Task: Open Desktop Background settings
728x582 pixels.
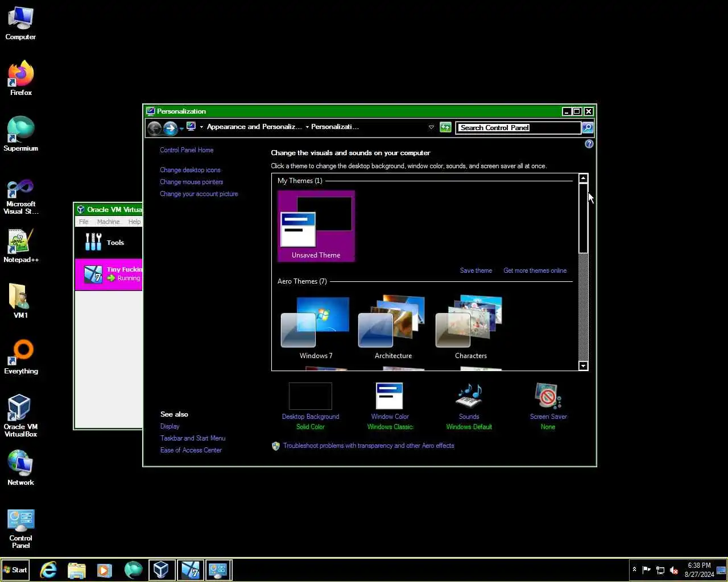Action: [x=311, y=406]
